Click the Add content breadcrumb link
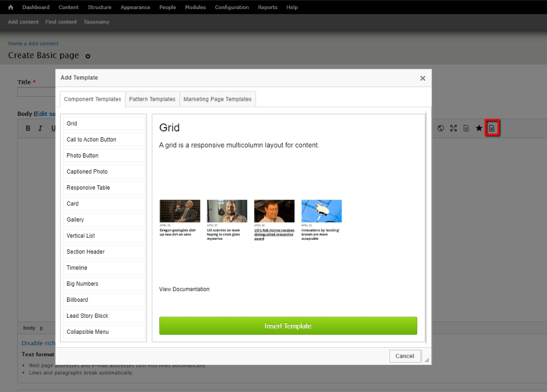The height and width of the screenshot is (392, 547). 43,44
